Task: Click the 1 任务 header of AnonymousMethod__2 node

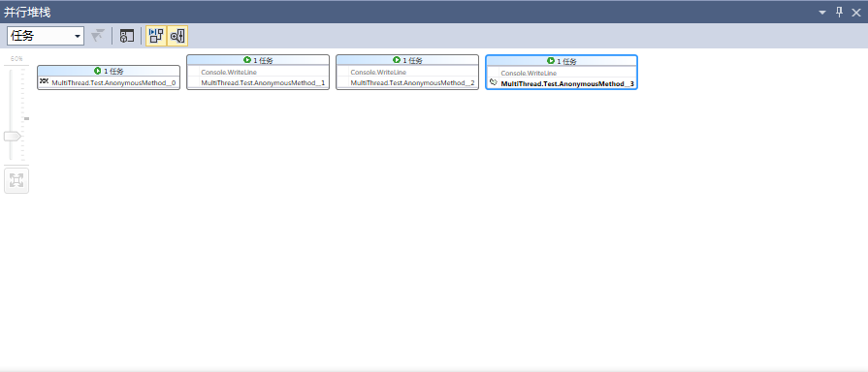Action: (x=407, y=60)
